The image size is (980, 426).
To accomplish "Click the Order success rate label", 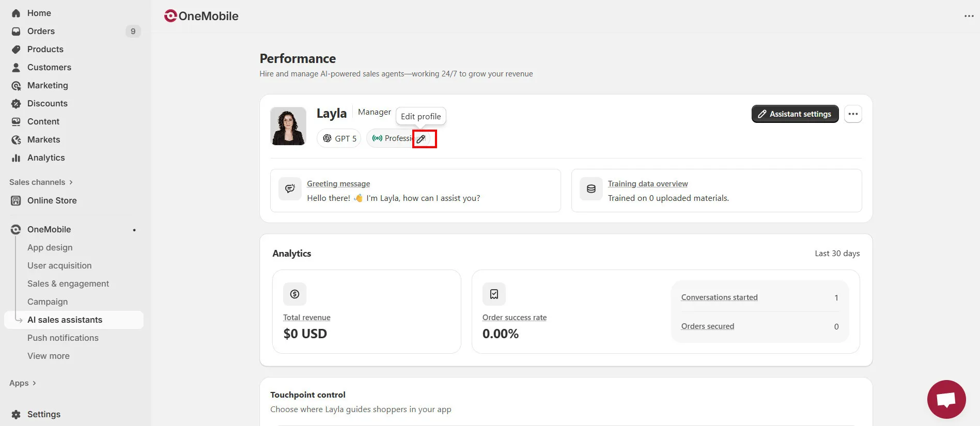I will [x=515, y=318].
